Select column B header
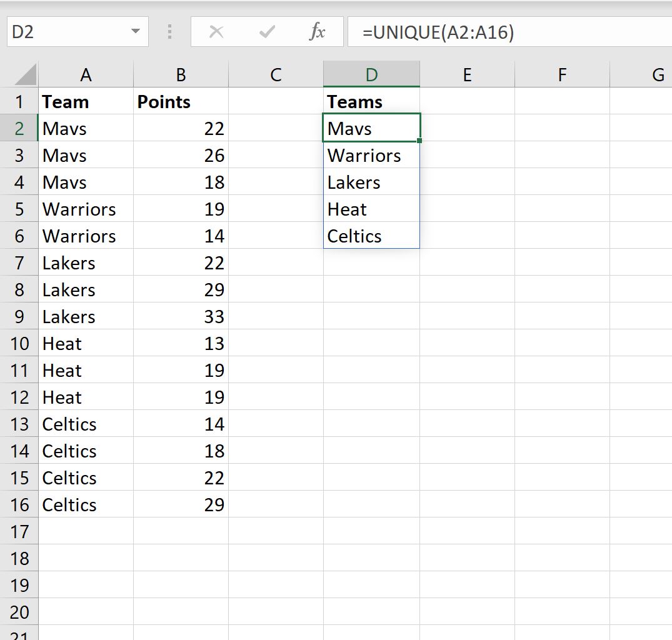Viewport: 672px width, 640px height. 181,74
